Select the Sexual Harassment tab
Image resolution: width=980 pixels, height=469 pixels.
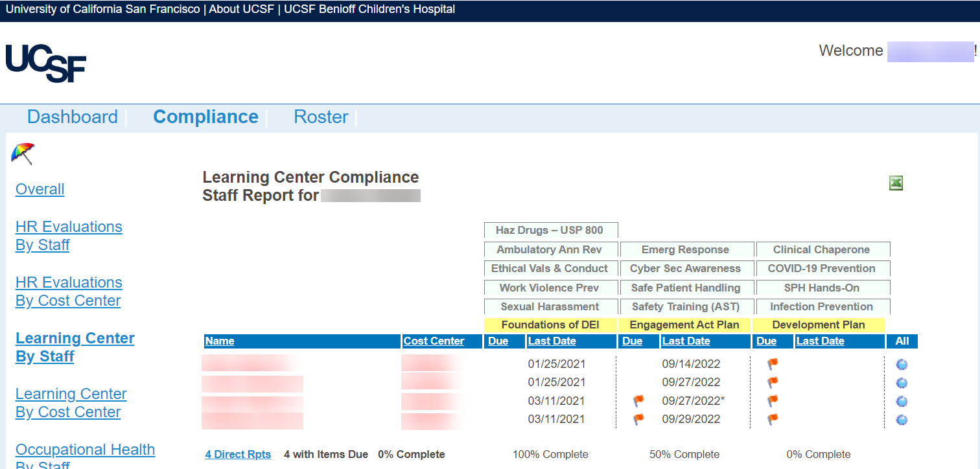coord(551,306)
